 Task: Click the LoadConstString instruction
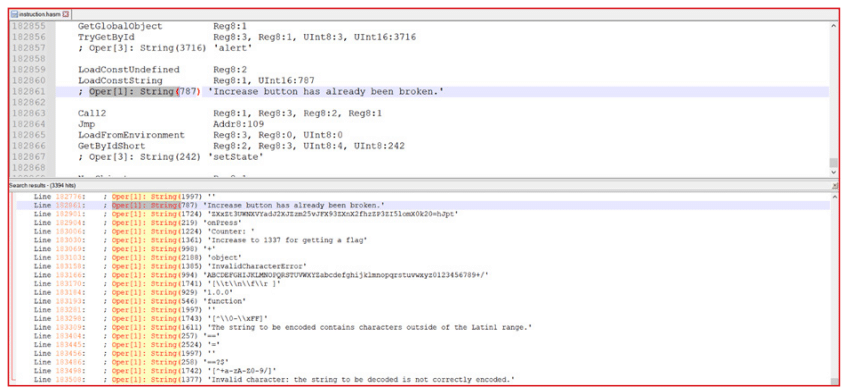point(120,81)
